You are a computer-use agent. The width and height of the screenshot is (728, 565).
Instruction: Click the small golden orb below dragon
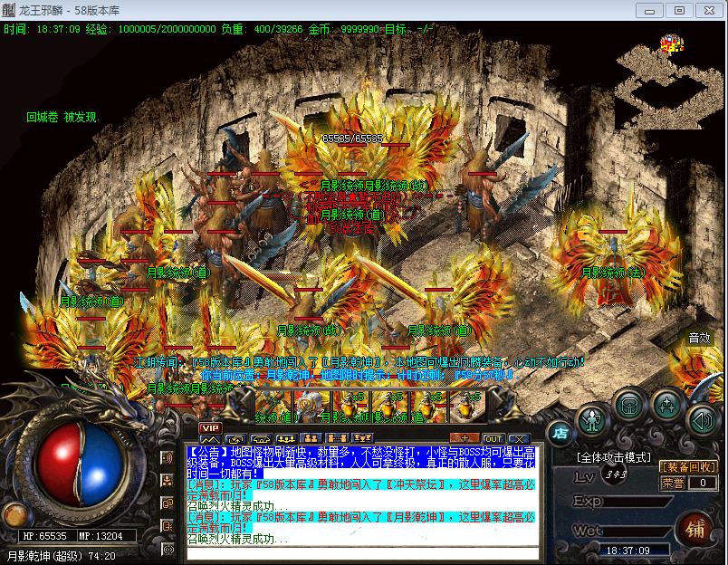pos(15,515)
